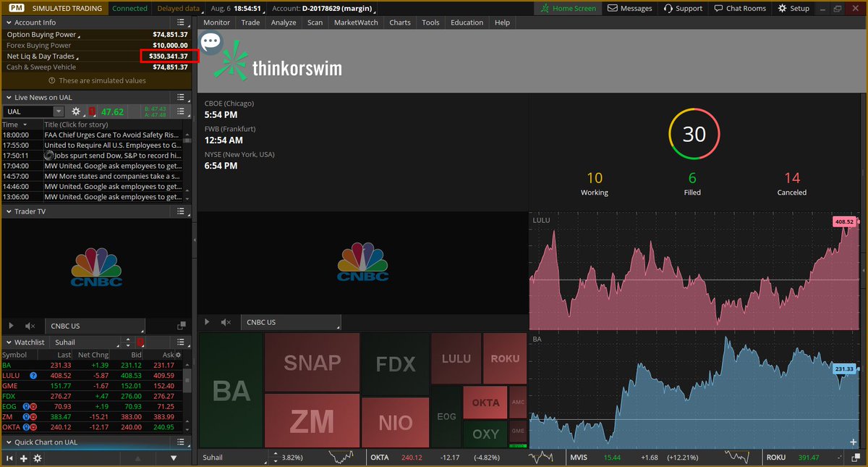This screenshot has height=467, width=868.
Task: Select the ZM tile in the heat map
Action: pos(312,421)
